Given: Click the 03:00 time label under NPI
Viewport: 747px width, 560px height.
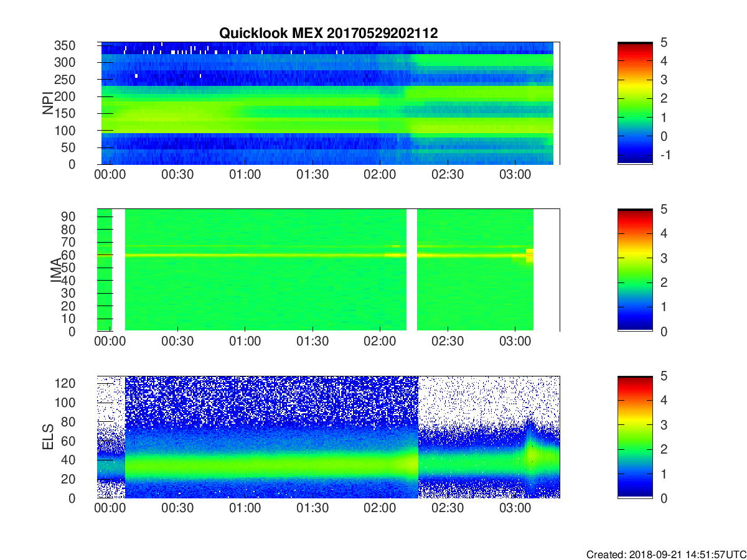Looking at the screenshot, I should 515,175.
